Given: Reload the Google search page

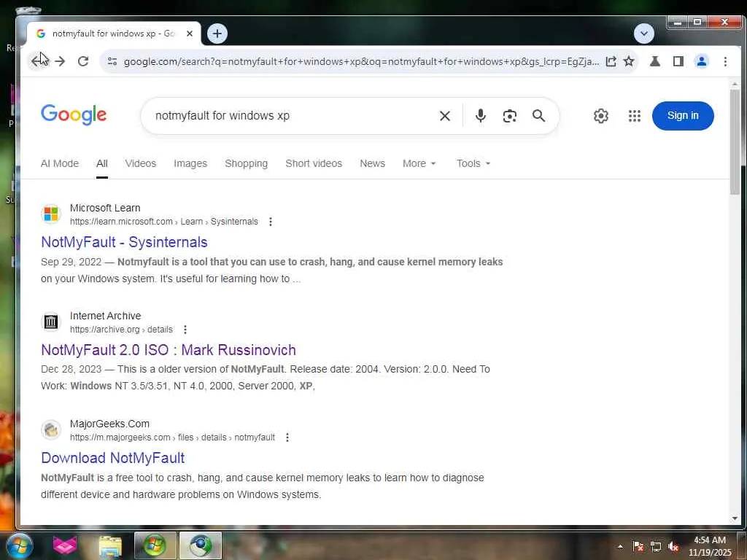Looking at the screenshot, I should (x=83, y=61).
